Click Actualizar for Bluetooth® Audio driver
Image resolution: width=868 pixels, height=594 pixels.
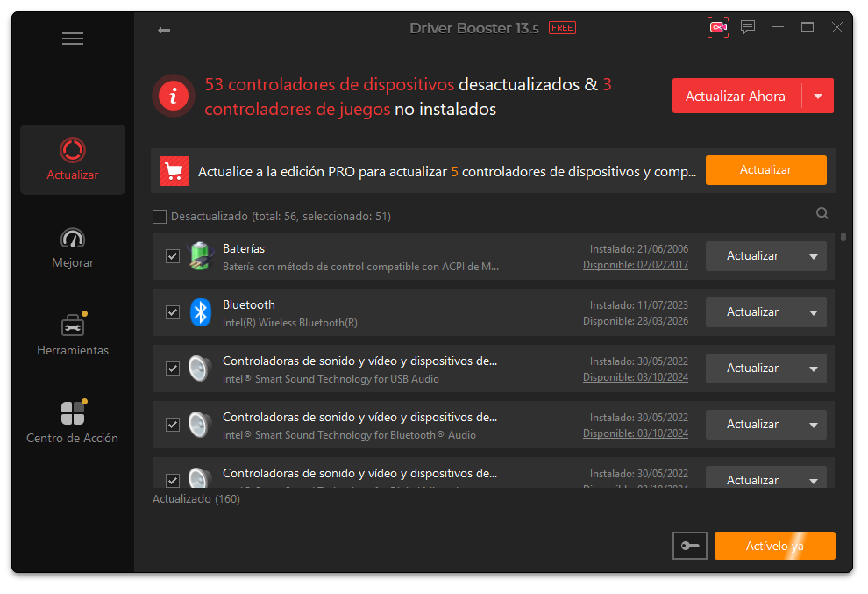coord(752,425)
